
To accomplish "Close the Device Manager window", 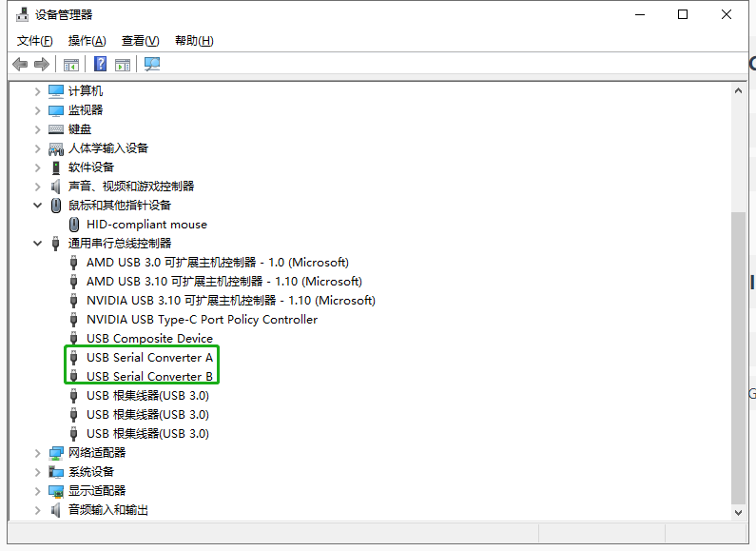I will click(x=727, y=14).
